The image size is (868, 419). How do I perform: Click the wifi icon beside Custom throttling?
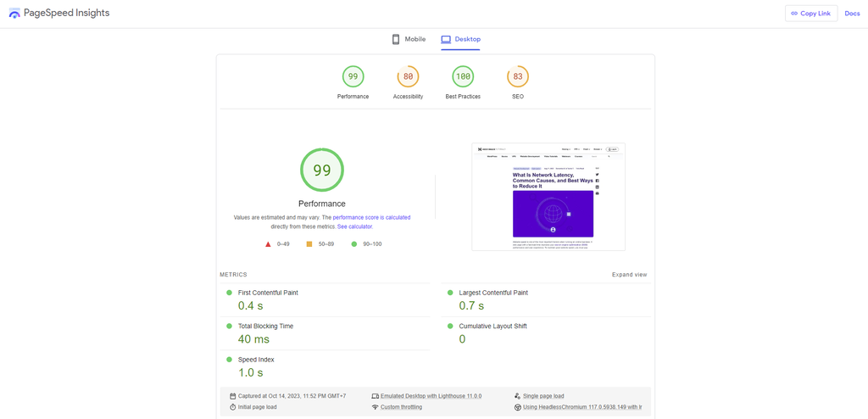pos(375,407)
